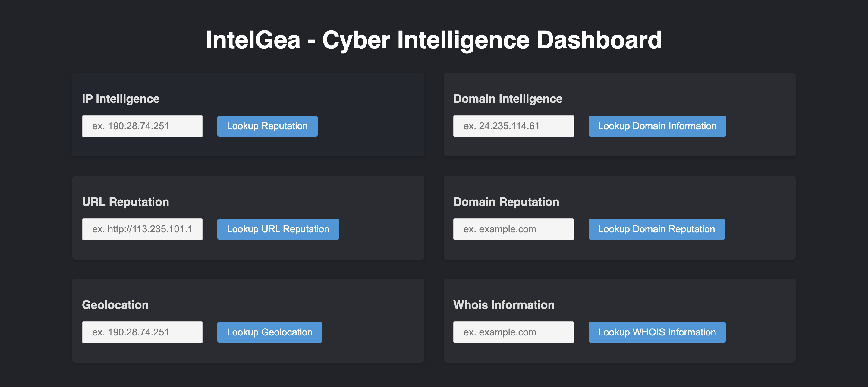Select the Domain Reputation example.com input field

click(514, 229)
